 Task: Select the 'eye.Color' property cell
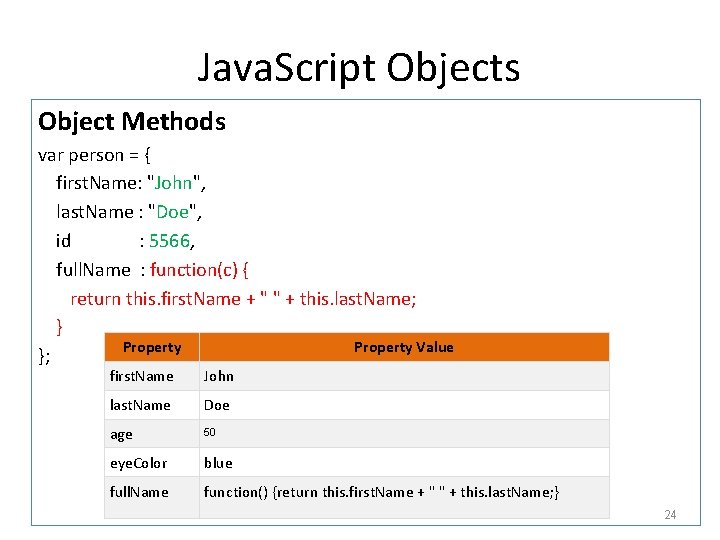(138, 463)
